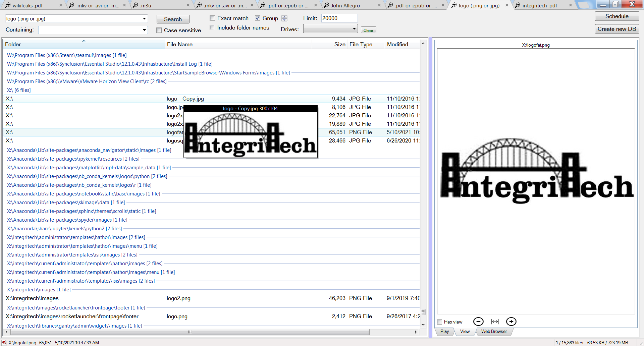This screenshot has width=644, height=346.
Task: Click the results list scroll up arrow
Action: tap(423, 43)
